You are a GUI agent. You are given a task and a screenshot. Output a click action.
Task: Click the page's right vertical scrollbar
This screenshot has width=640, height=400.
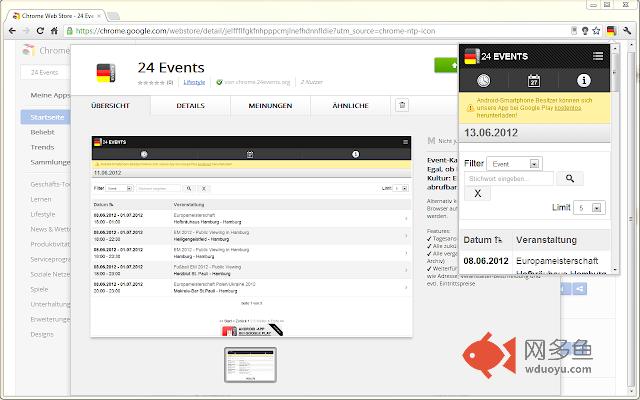[631, 218]
